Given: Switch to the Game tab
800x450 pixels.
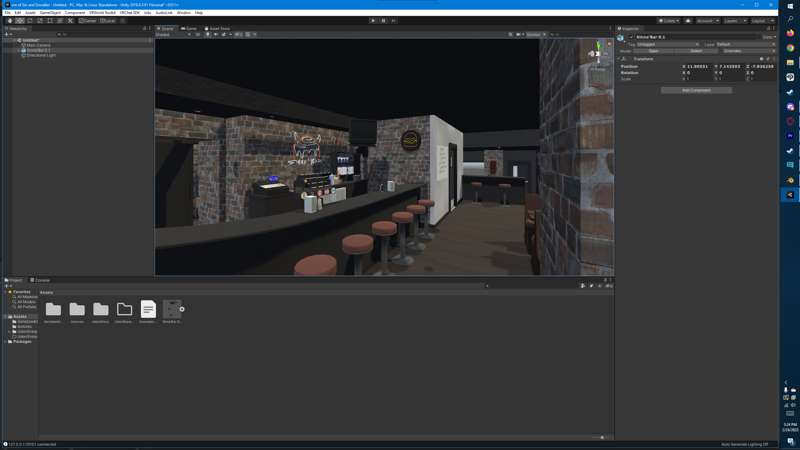Looking at the screenshot, I should coord(189,28).
